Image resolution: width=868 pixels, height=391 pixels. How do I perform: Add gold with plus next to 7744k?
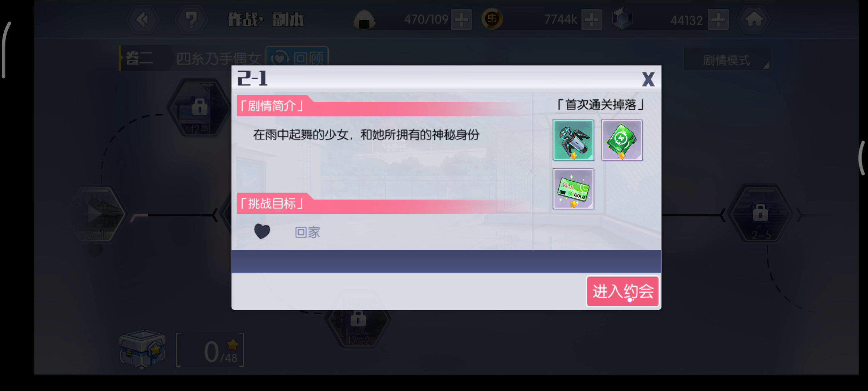[x=592, y=20]
